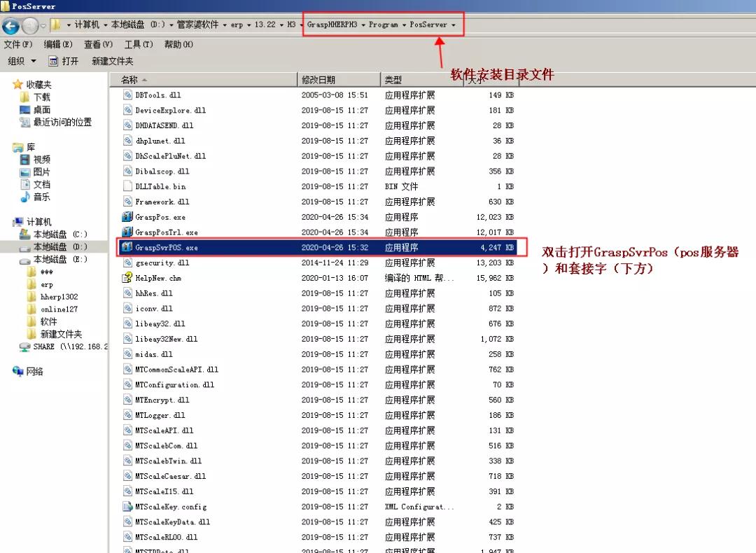Image resolution: width=756 pixels, height=553 pixels.
Task: Click the DBTools.dll file icon
Action: click(127, 95)
